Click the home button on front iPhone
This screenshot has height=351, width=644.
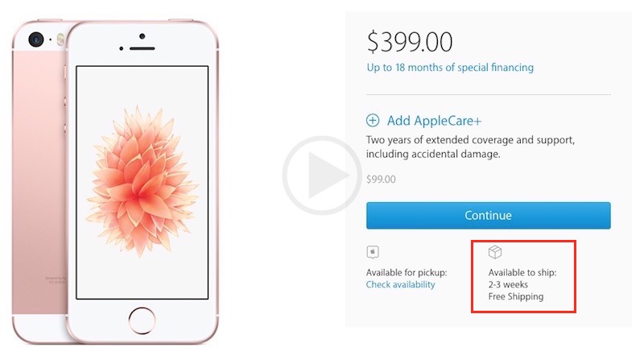click(142, 320)
